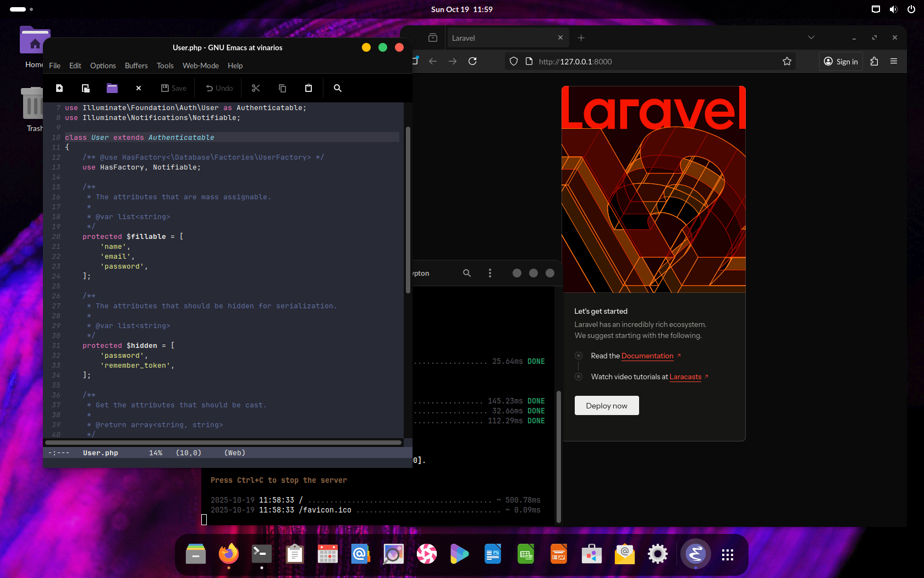Bookmark the page with the star icon
The height and width of the screenshot is (578, 924).
pyautogui.click(x=787, y=61)
